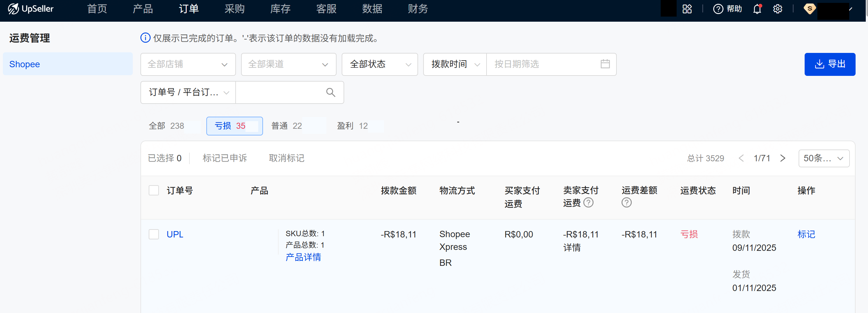Click the apps grid icon in top bar
Screen dimensions: 868x313
(687, 9)
